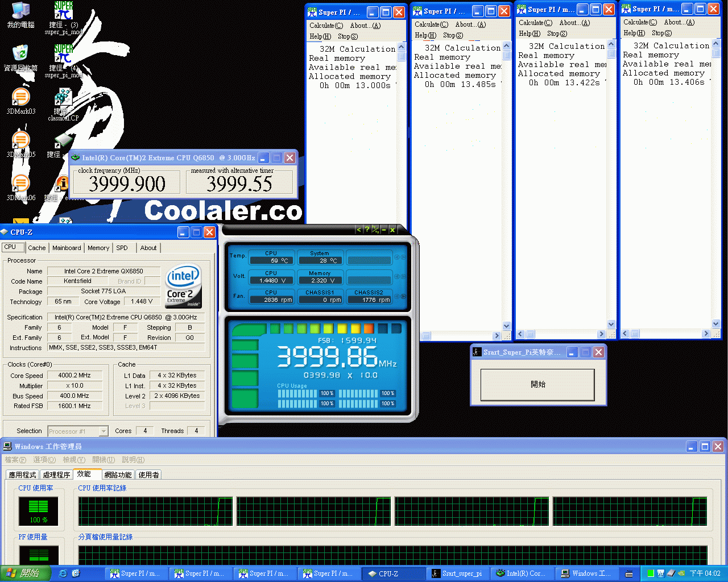The image size is (728, 582).
Task: Click the title icon of the Super PI window showing 13.000s
Action: [312, 12]
